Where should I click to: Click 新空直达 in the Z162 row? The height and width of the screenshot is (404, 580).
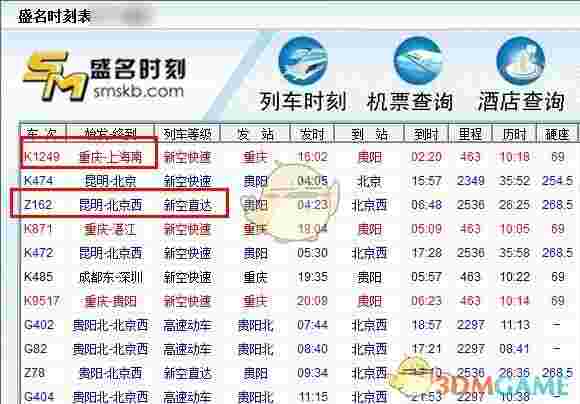point(188,205)
